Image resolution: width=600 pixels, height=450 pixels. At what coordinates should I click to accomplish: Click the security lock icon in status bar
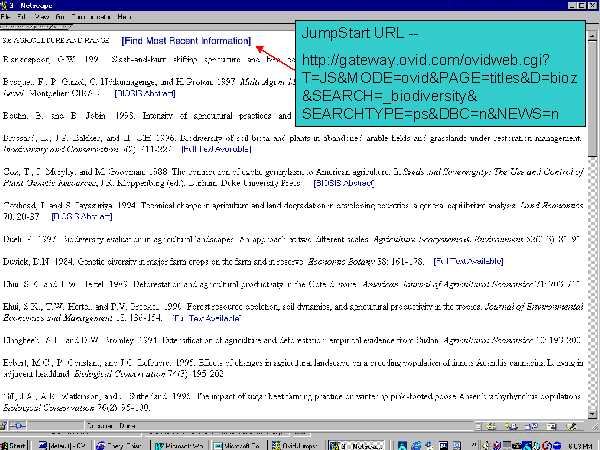pyautogui.click(x=3, y=426)
